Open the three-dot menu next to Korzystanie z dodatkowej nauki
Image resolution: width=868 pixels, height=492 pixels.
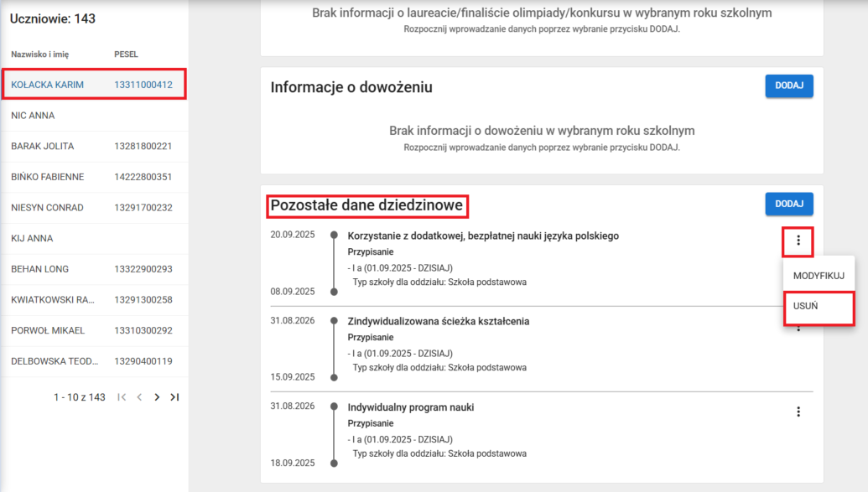pyautogui.click(x=798, y=241)
